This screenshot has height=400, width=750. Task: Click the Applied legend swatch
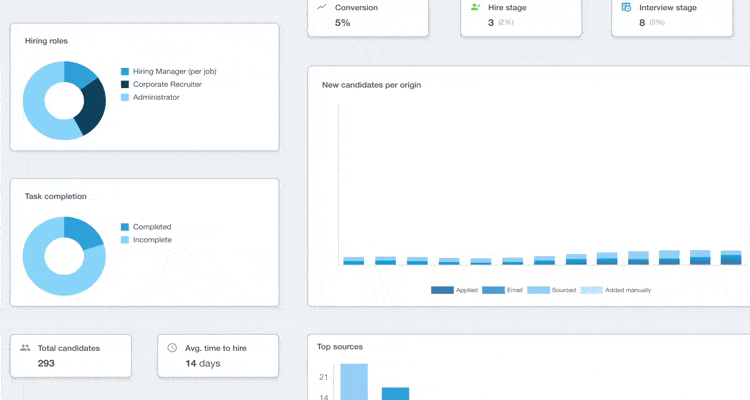tap(442, 290)
